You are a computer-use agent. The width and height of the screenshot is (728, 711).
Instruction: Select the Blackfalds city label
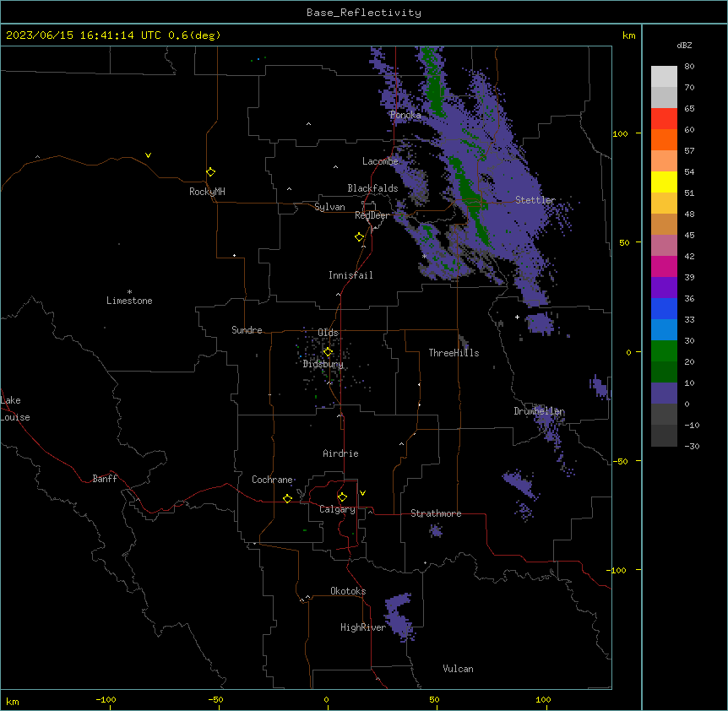372,188
